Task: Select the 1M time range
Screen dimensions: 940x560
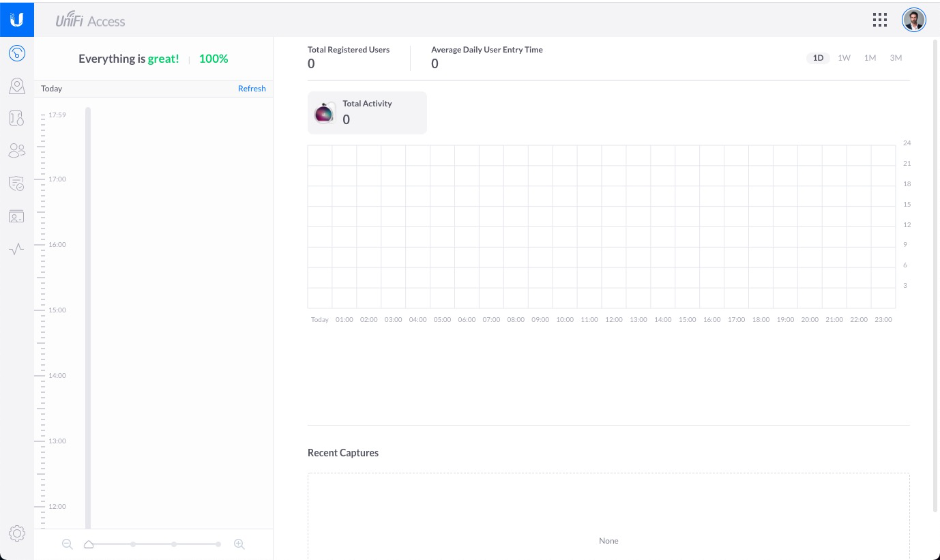Action: pos(870,58)
